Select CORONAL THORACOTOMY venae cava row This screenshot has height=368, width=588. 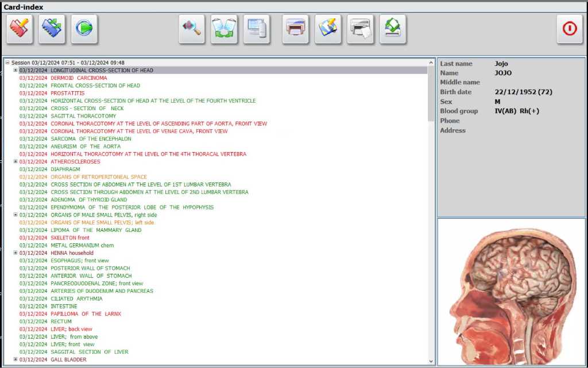tap(123, 131)
